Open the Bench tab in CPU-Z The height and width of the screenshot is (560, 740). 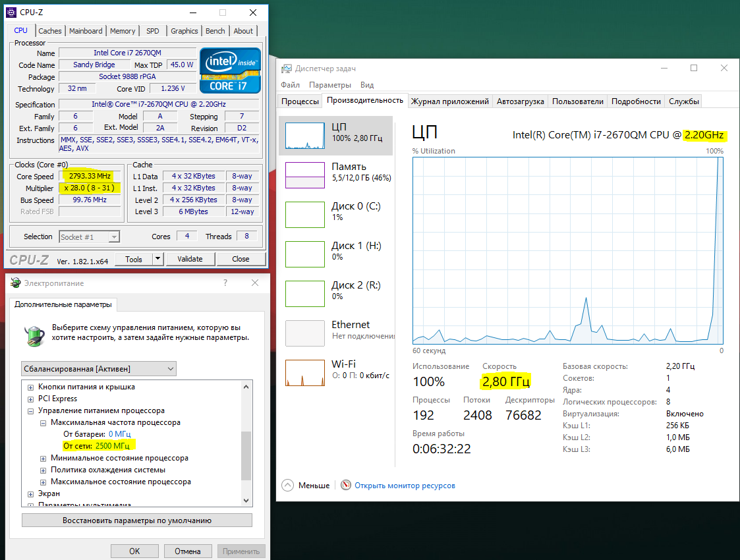[215, 31]
